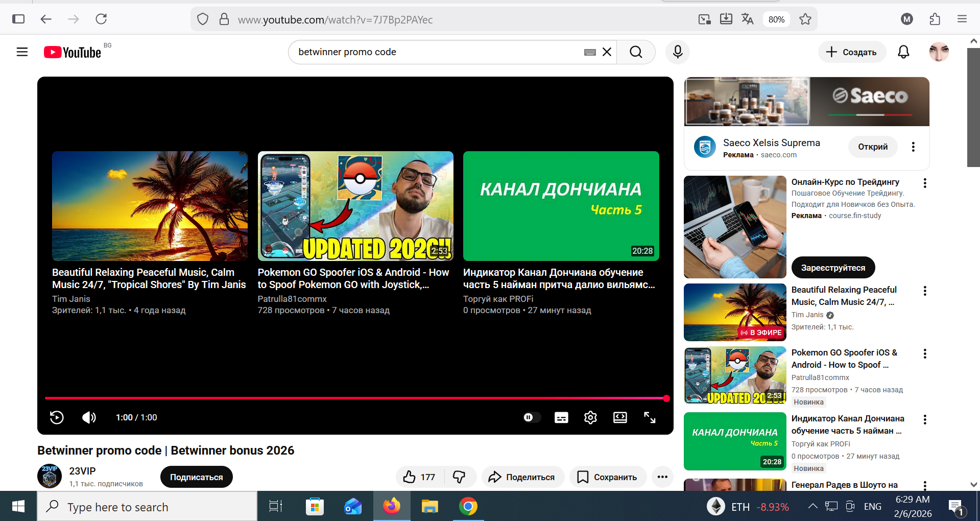Open YouTube notifications bell
This screenshot has height=521, width=980.
point(903,52)
